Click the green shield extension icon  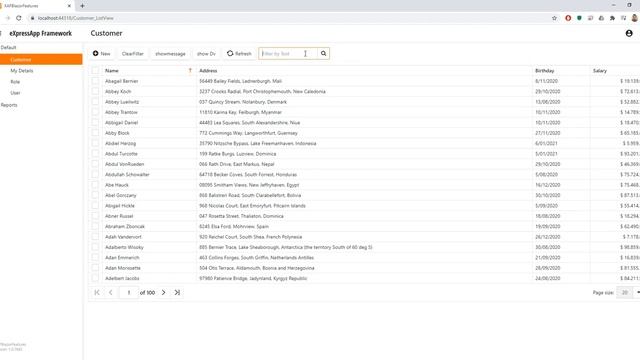(x=579, y=18)
